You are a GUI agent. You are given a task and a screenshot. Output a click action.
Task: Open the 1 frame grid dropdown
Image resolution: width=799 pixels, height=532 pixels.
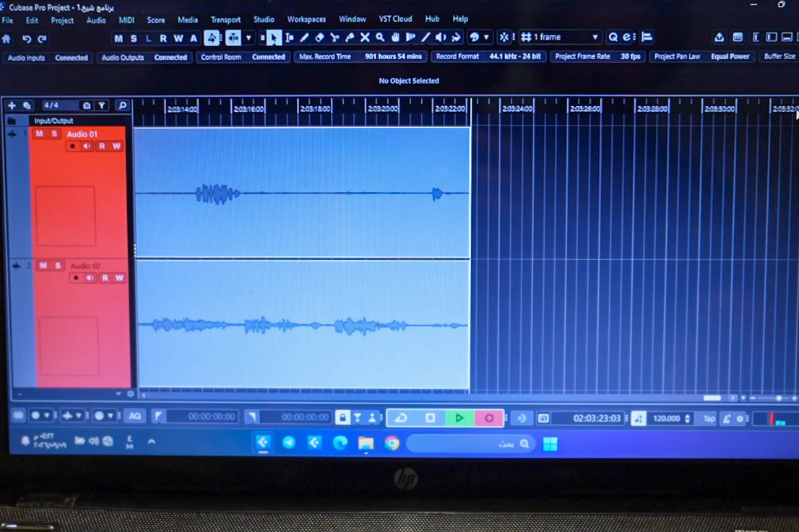[595, 37]
